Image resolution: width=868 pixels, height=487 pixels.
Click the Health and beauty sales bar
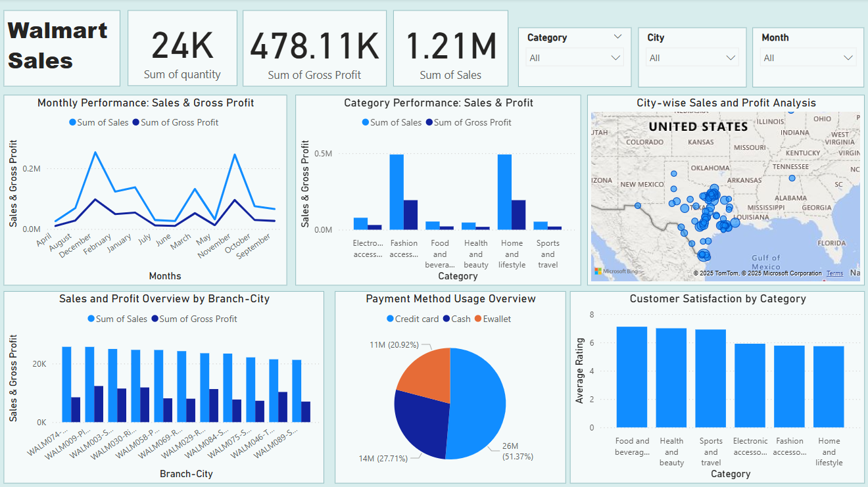(469, 226)
